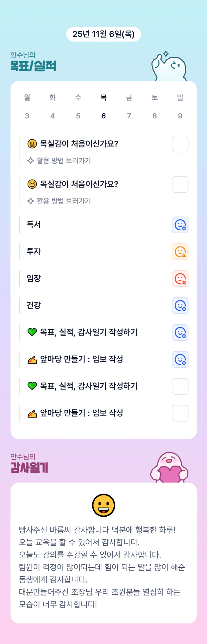Check the empty box for 목표, 실적, 감사일기 작성하기
Screen dimensions: 207x644
click(180, 386)
